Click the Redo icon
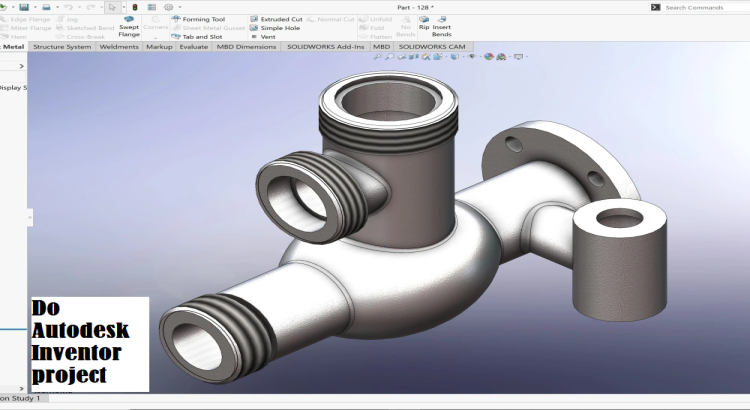 (90, 7)
